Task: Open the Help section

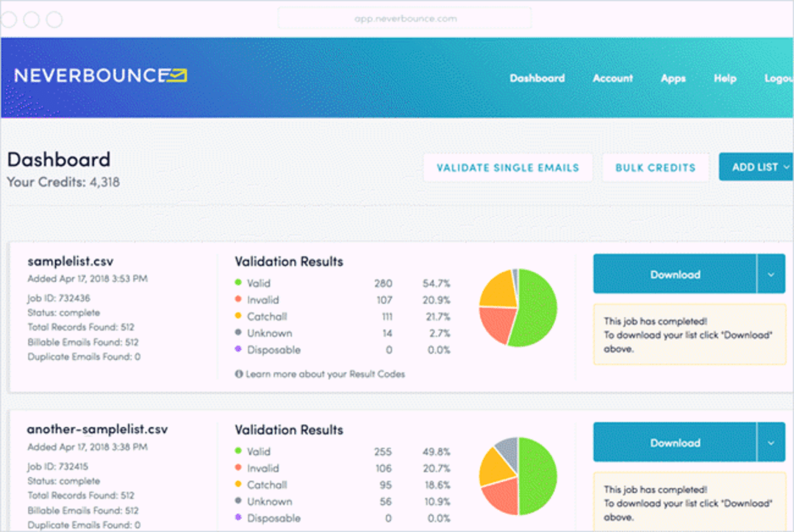Action: pos(725,78)
